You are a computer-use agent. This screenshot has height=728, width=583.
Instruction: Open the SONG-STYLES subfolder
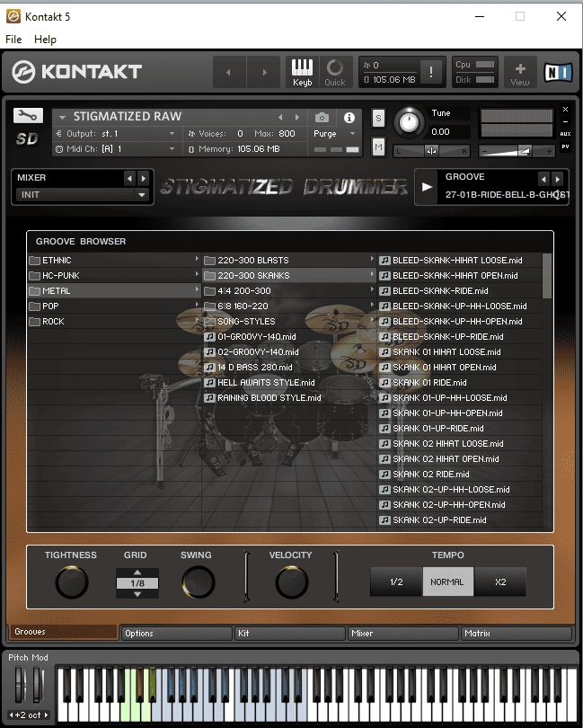pos(289,322)
